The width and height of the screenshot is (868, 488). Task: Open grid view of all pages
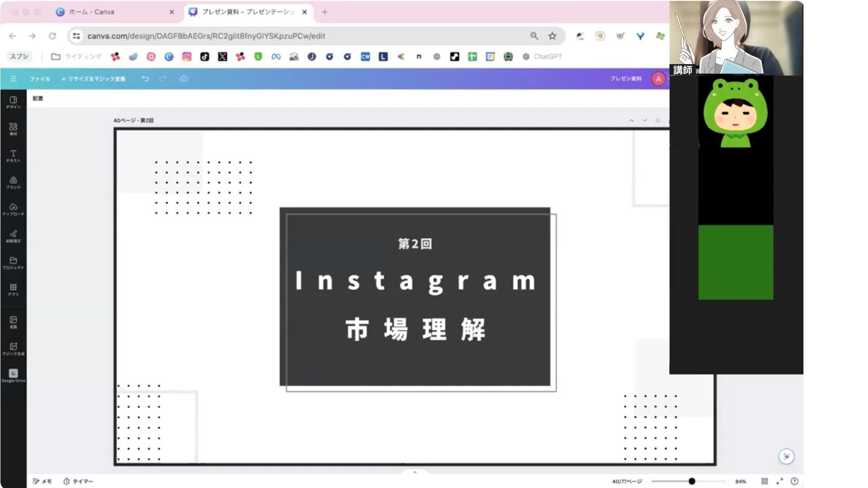[x=764, y=481]
